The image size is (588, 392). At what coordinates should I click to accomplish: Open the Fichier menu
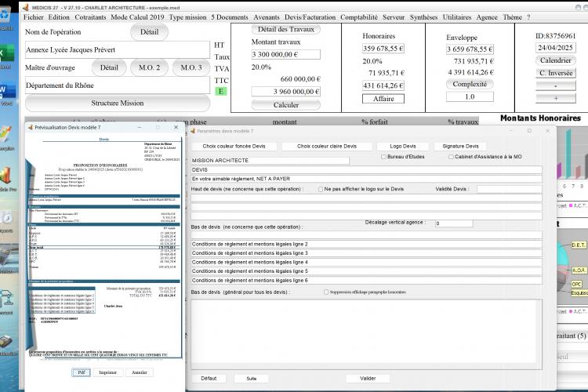point(34,17)
